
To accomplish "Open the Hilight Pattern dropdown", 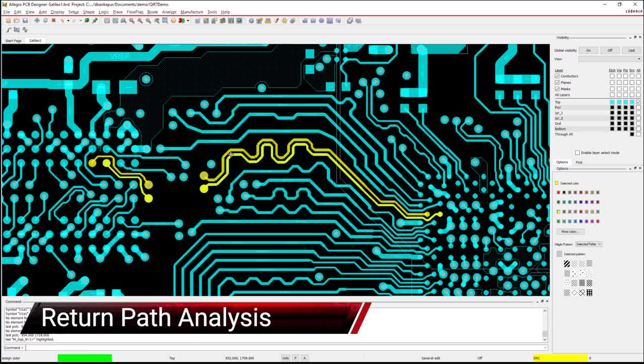I will click(589, 244).
